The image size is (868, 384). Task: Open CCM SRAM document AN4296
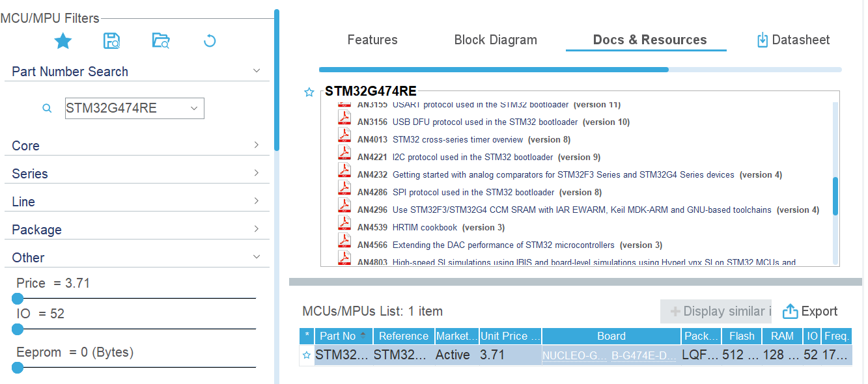pos(582,210)
